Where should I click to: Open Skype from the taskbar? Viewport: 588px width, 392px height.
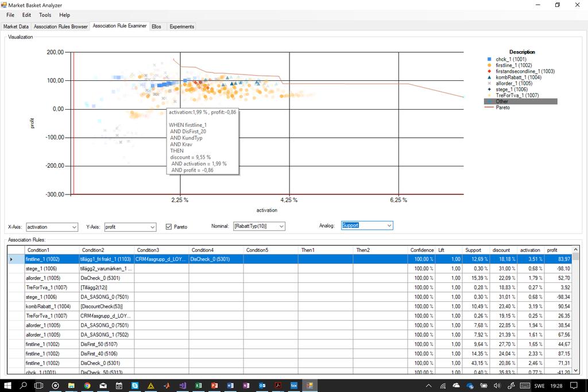click(x=135, y=385)
